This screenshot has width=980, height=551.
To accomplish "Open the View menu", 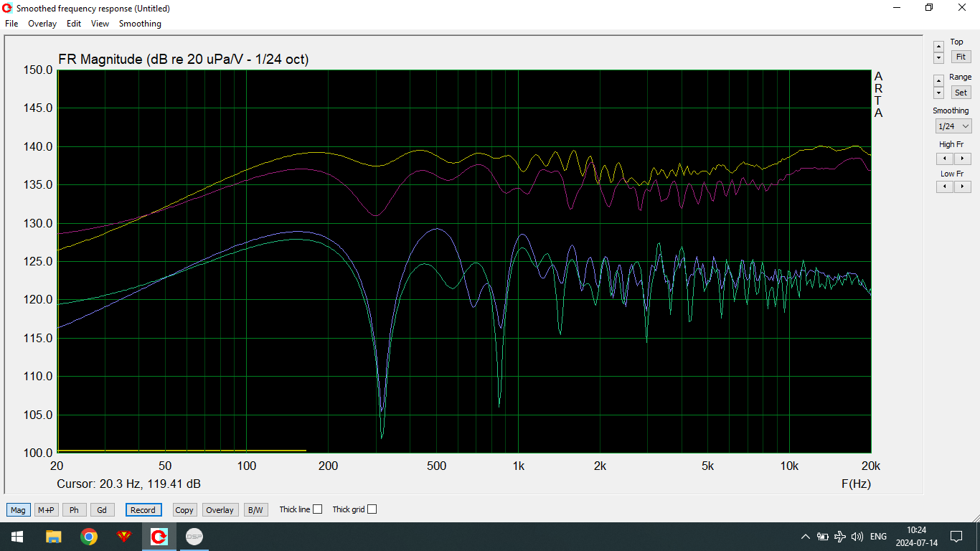I will click(100, 24).
